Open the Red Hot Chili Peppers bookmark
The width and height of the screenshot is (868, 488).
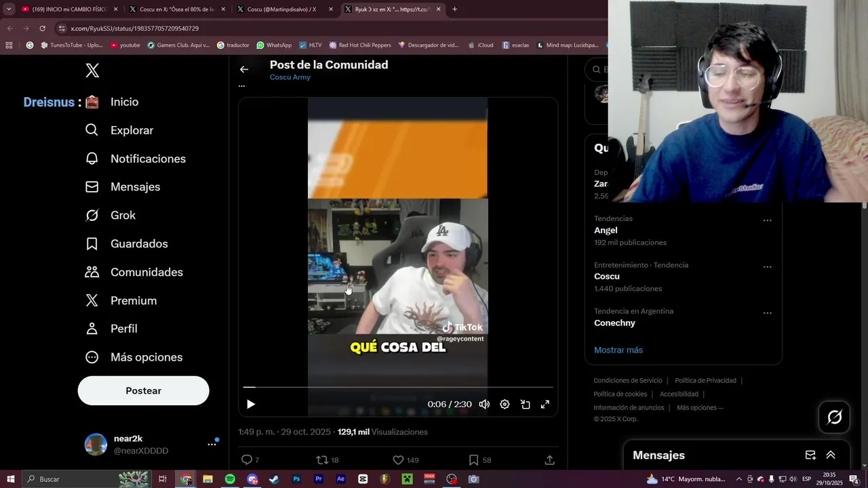click(x=360, y=45)
